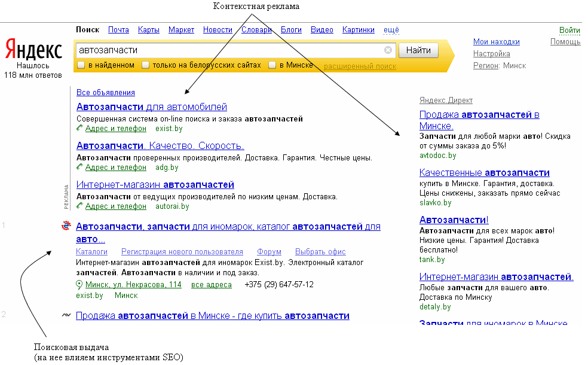Image resolution: width=588 pixels, height=365 pixels.
Task: Open "Регистрация нового пользователя" sitelink
Action: pos(182,251)
